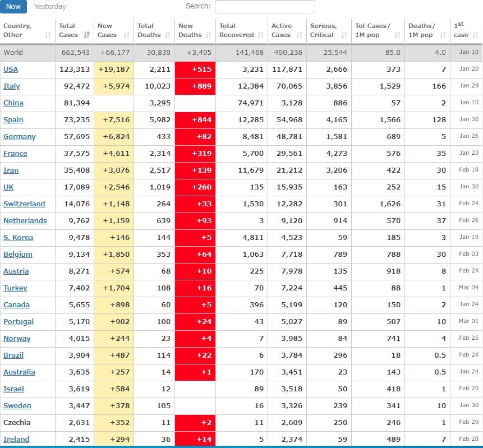Open the Netherlands country link
The image size is (483, 448).
coord(25,220)
